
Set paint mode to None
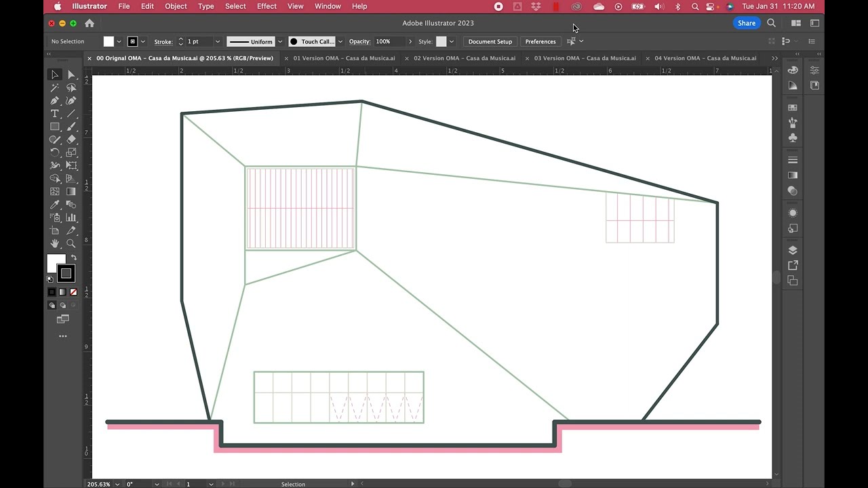73,292
